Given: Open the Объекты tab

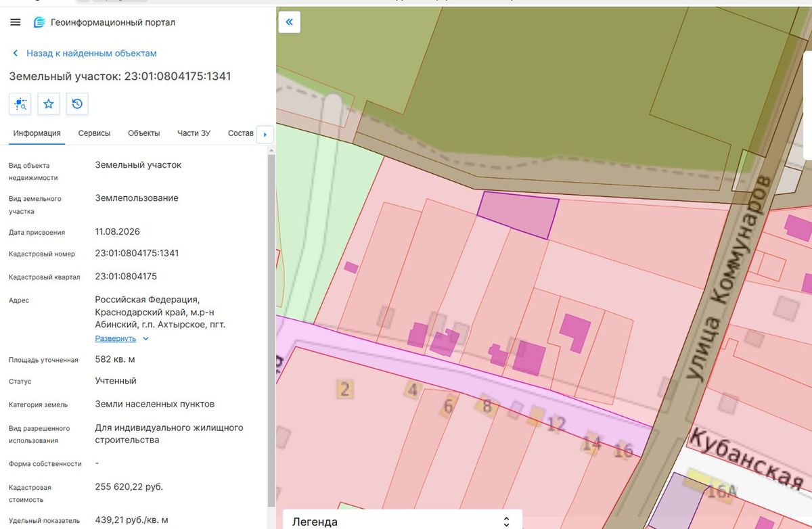Looking at the screenshot, I should click(x=144, y=133).
